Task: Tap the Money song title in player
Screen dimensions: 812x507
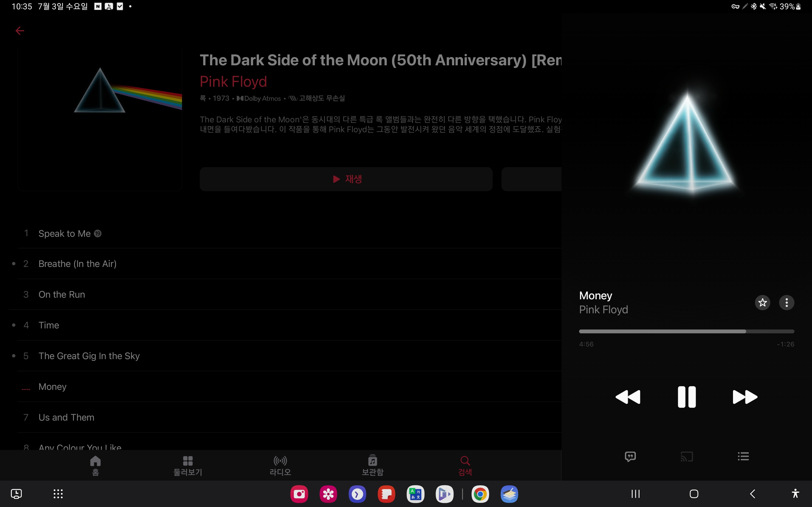Action: (x=596, y=295)
